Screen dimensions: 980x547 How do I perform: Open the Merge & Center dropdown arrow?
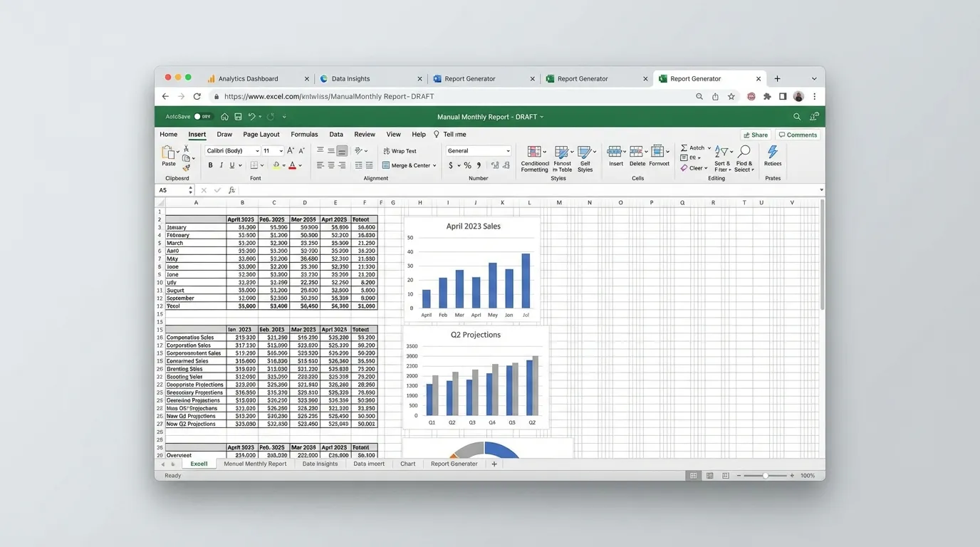pos(434,165)
